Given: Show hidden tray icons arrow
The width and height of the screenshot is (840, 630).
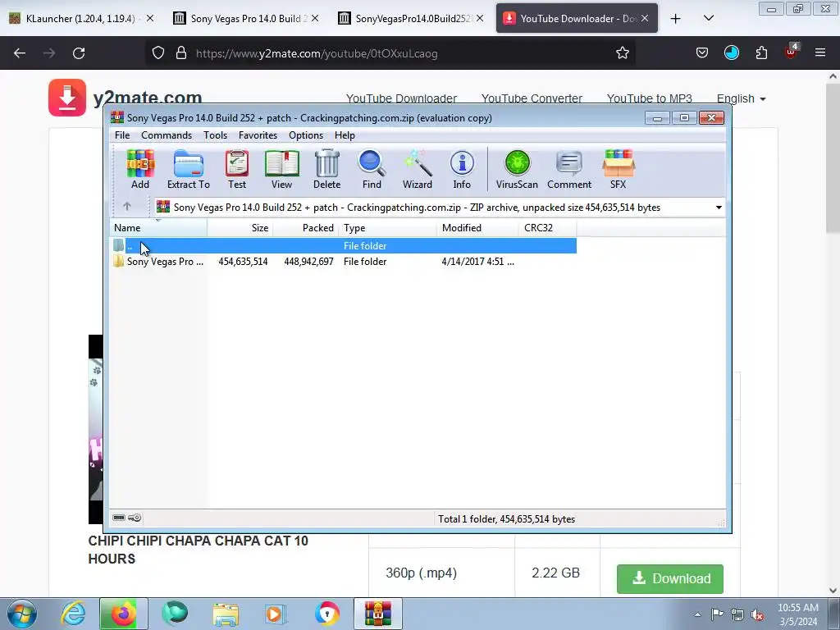Looking at the screenshot, I should (697, 614).
